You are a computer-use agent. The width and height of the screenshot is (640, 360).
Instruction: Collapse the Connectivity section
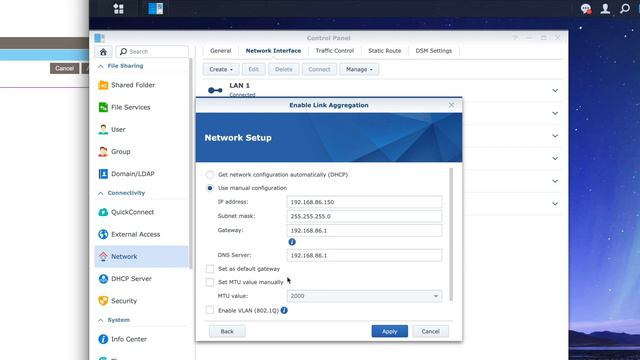click(100, 193)
